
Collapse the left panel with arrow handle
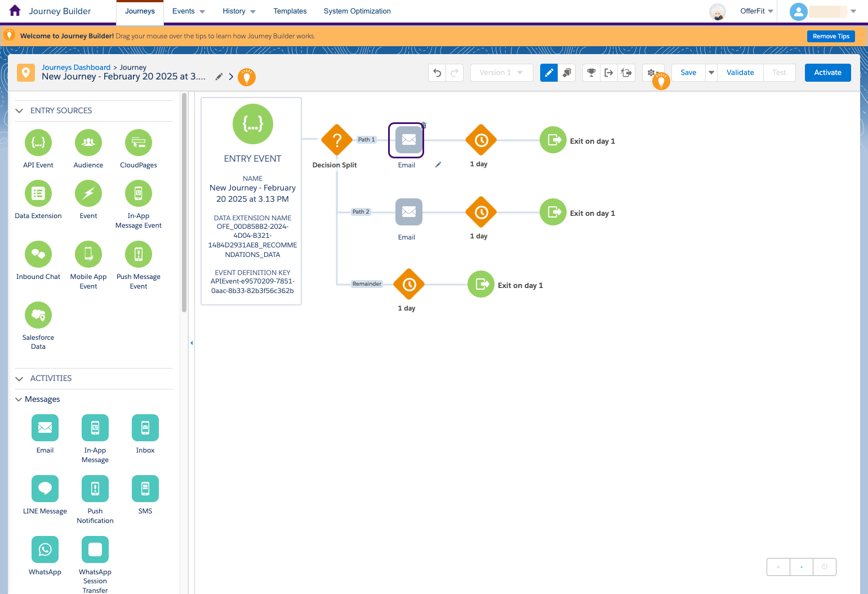point(192,343)
